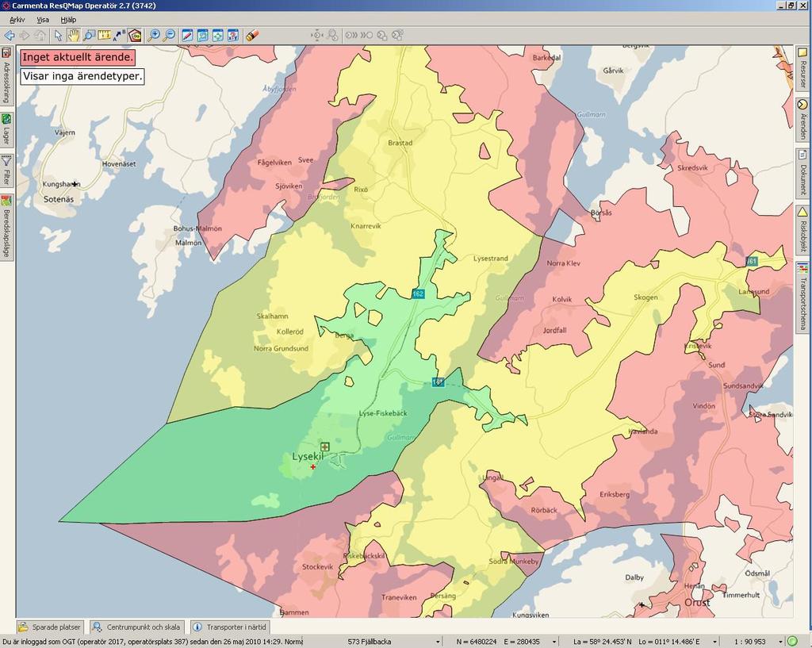Click the red pentagon coverage area icon
Image resolution: width=812 pixels, height=648 pixels.
pyautogui.click(x=135, y=35)
